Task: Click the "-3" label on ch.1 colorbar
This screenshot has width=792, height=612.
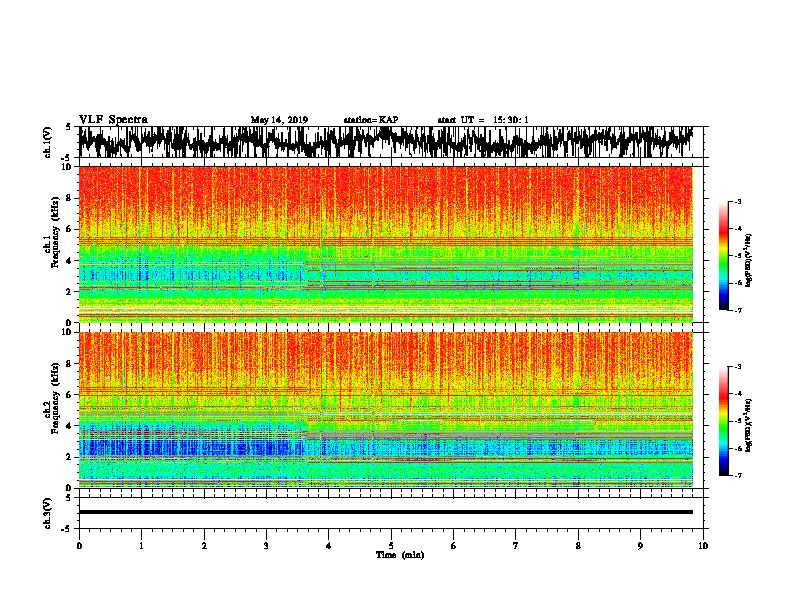Action: click(738, 201)
